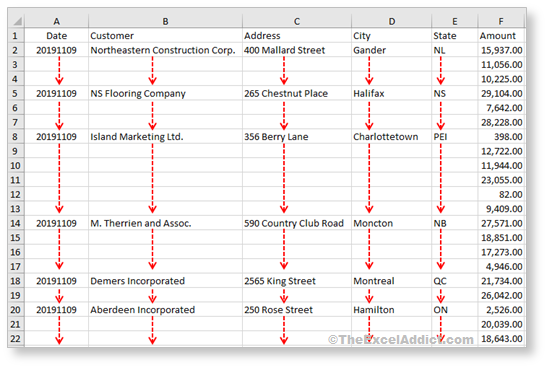Select the Halifax city cell
Viewport: 547px width, 368px height.
tap(392, 93)
